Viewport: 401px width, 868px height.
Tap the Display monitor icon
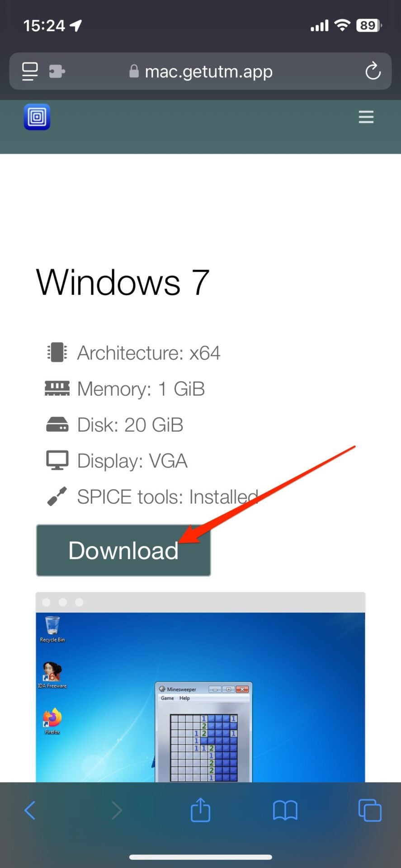point(57,460)
